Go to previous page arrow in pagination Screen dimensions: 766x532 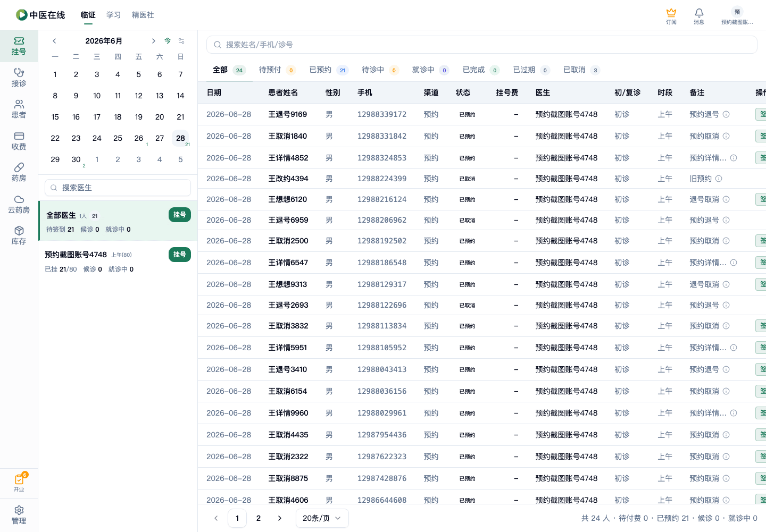coord(216,518)
